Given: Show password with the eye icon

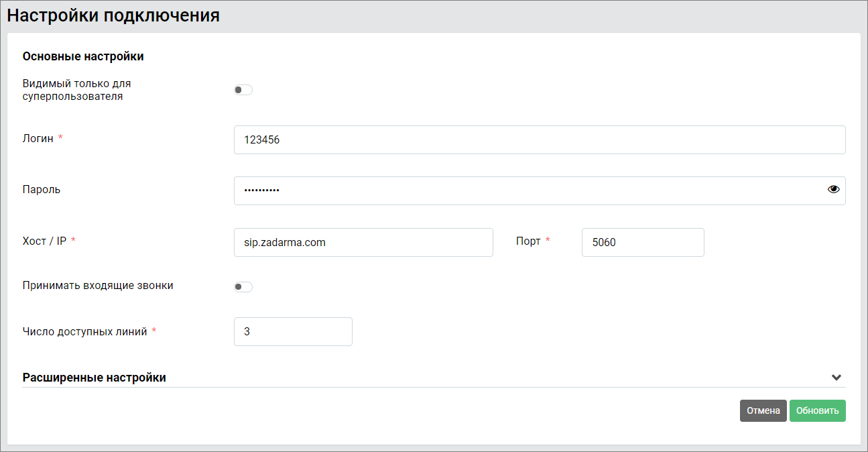Looking at the screenshot, I should point(833,190).
